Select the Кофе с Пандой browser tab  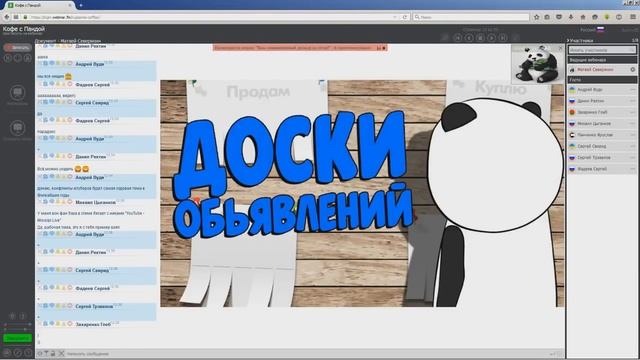click(x=40, y=5)
